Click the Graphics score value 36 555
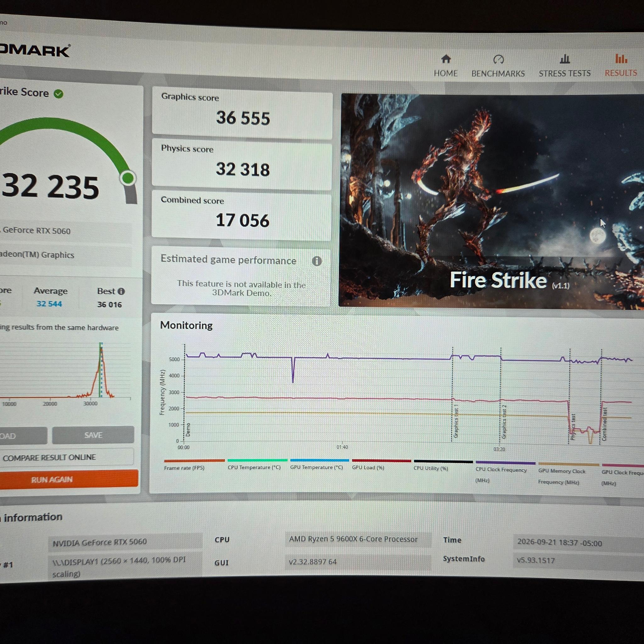644x644 pixels. click(x=243, y=118)
